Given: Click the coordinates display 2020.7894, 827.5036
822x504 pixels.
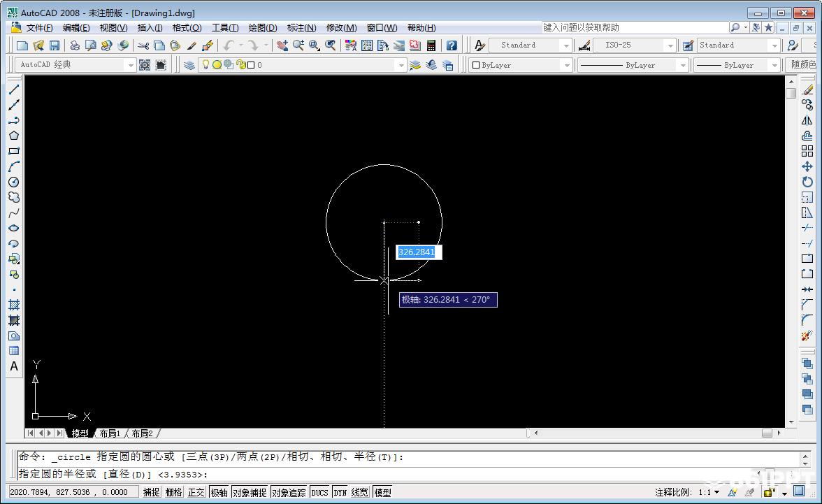Looking at the screenshot, I should (x=73, y=492).
